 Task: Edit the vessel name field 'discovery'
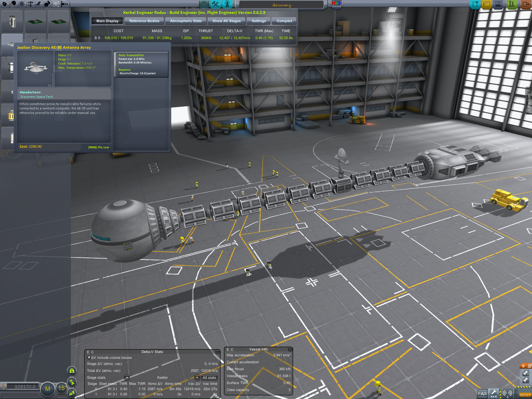coord(282,5)
